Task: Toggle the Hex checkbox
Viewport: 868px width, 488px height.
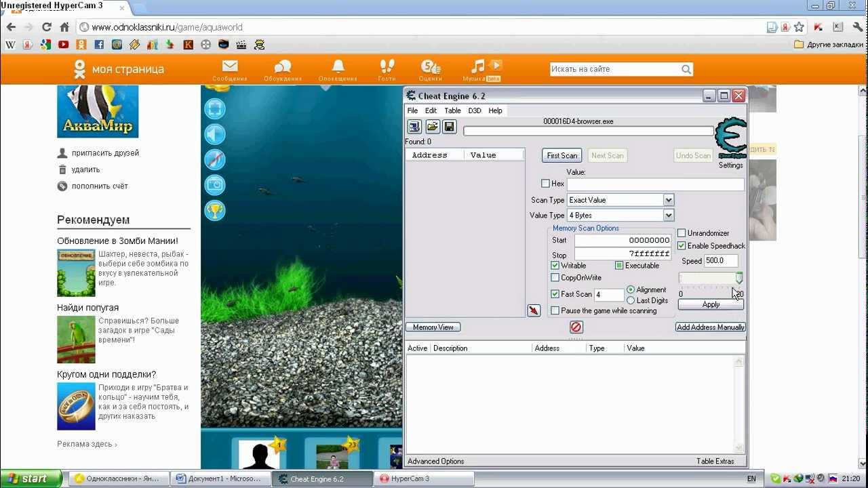Action: point(546,184)
